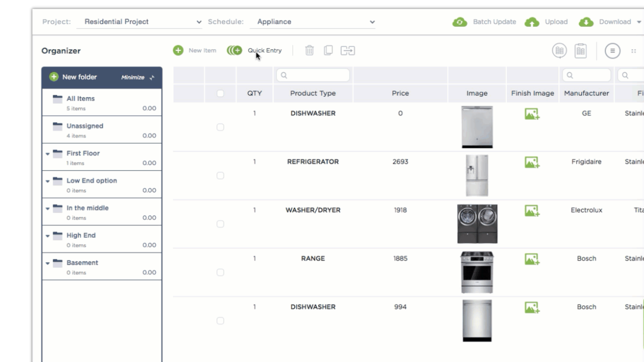644x362 pixels.
Task: Check the Refrigerator row checkbox
Action: pos(220,176)
